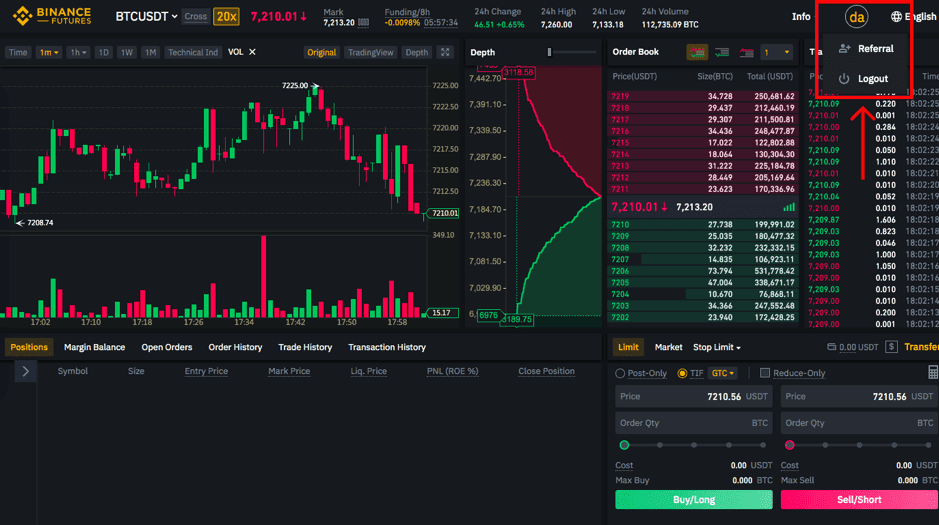Select Referral from the account menu

coord(875,48)
